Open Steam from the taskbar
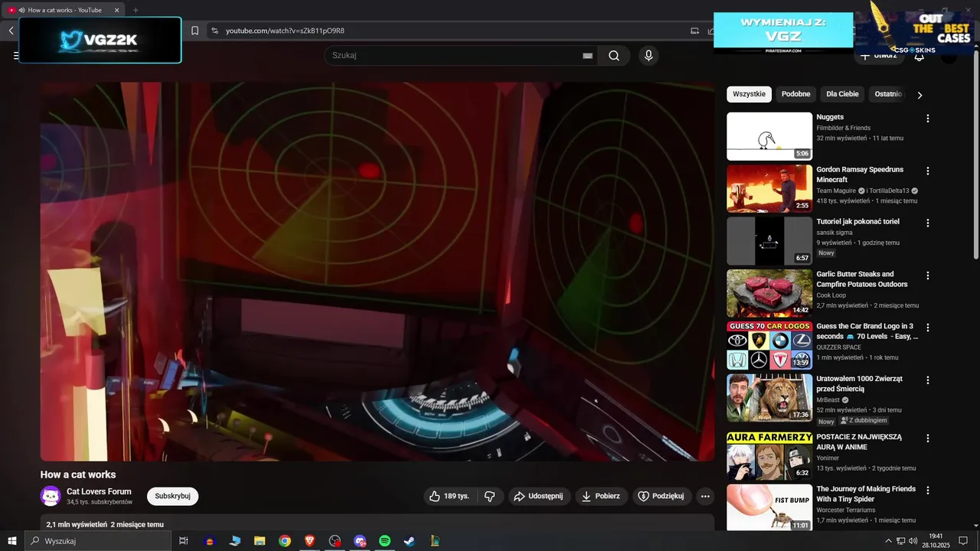Screen dimensions: 980x551 (410, 541)
